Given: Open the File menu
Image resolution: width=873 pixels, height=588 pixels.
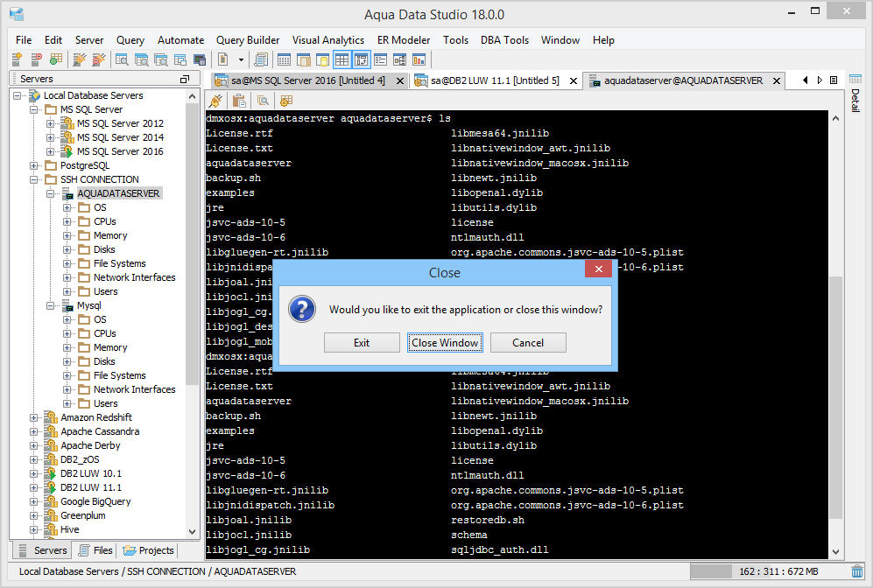Looking at the screenshot, I should 24,40.
